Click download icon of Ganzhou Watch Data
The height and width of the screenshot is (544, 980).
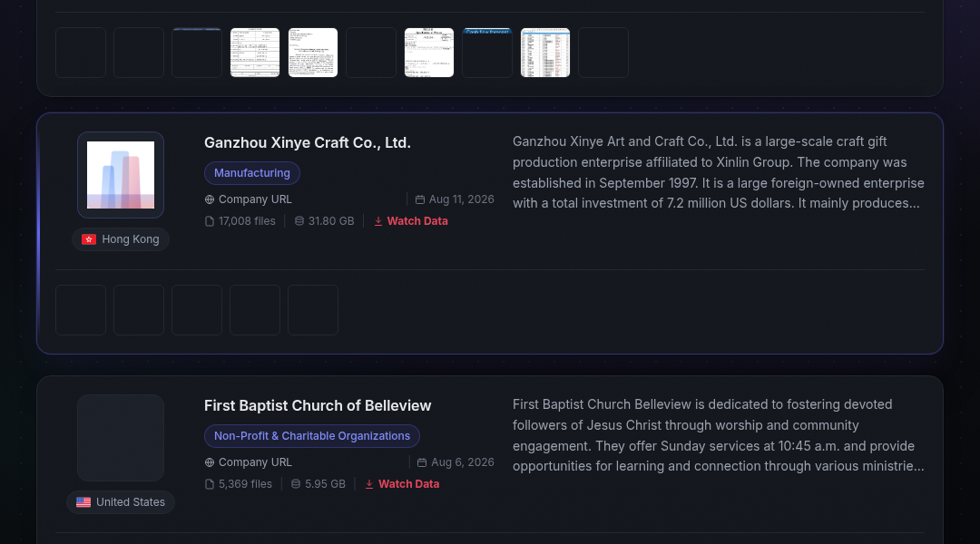point(378,221)
